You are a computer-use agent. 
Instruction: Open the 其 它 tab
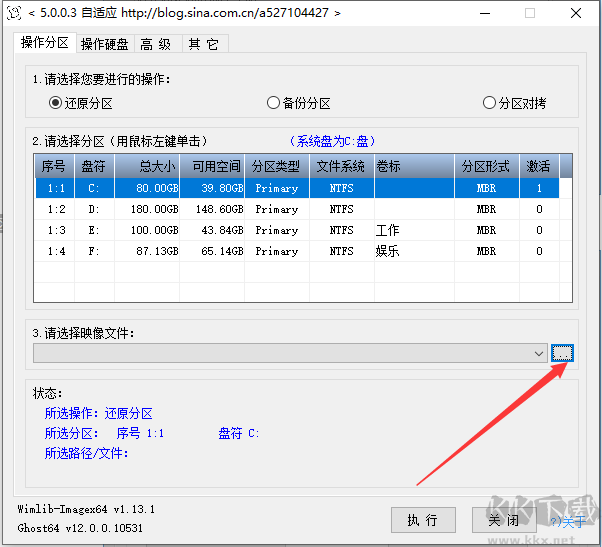coord(203,44)
